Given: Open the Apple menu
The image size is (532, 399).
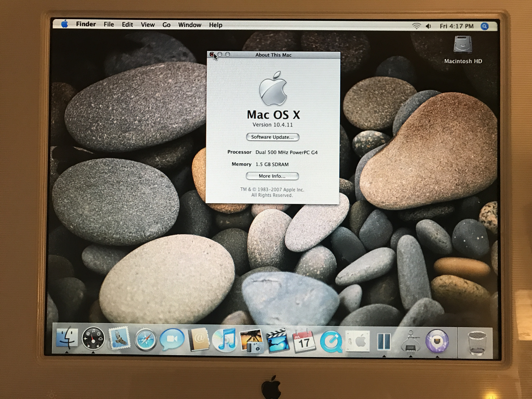Looking at the screenshot, I should coord(65,24).
